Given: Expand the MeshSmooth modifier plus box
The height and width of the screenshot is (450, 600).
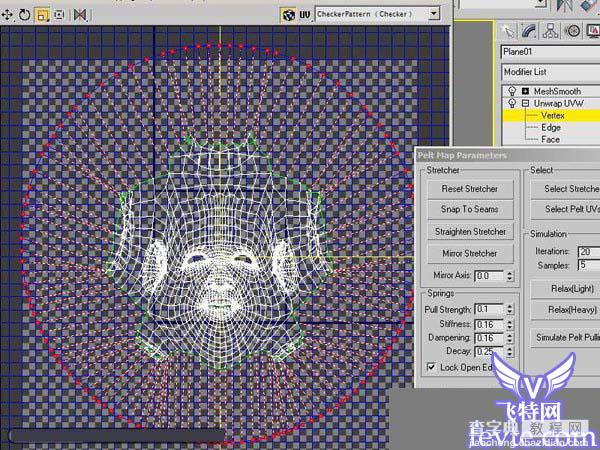Looking at the screenshot, I should coord(525,91).
